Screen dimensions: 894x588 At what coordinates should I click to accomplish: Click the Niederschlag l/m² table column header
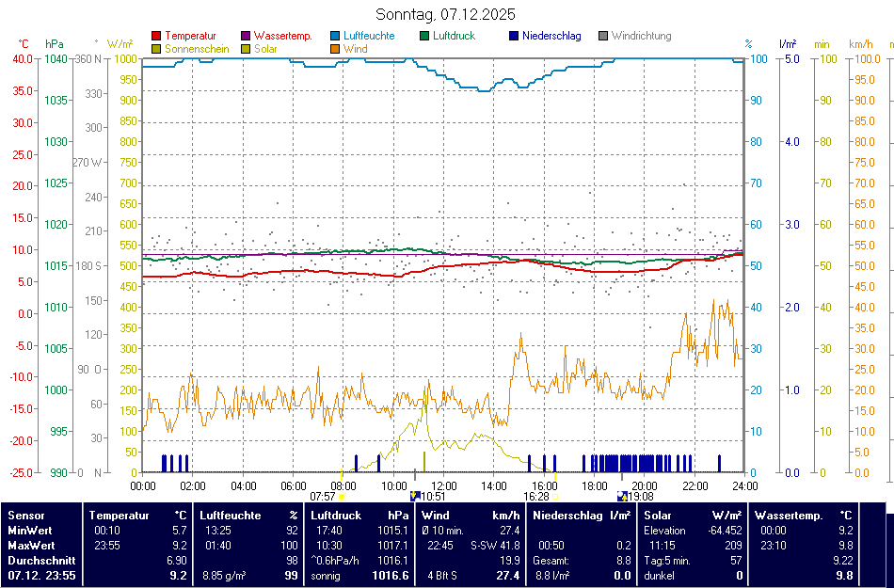tap(582, 516)
